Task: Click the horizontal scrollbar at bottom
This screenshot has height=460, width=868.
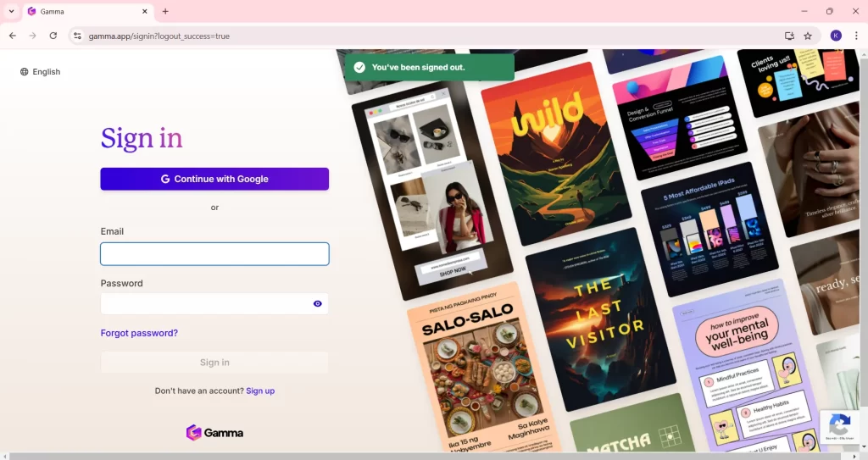Action: [x=424, y=456]
